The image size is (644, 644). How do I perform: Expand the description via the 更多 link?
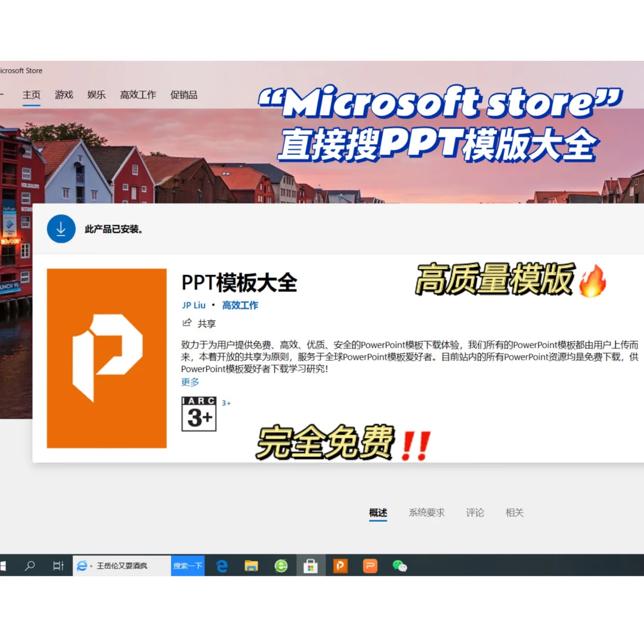pos(190,382)
